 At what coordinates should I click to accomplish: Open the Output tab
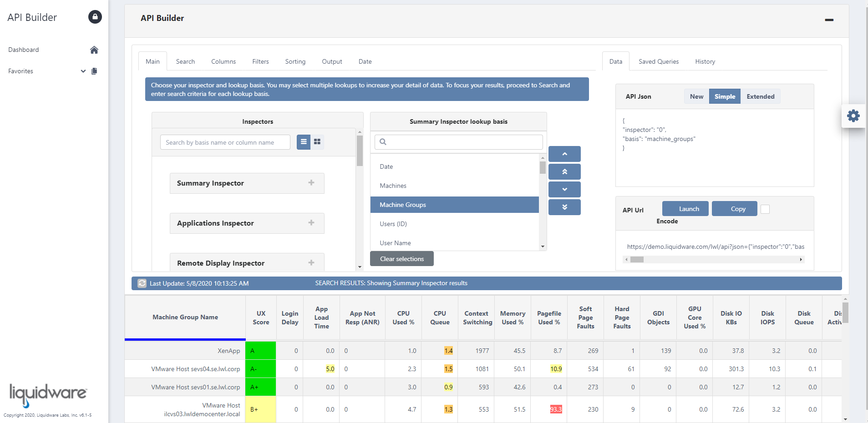pos(332,61)
